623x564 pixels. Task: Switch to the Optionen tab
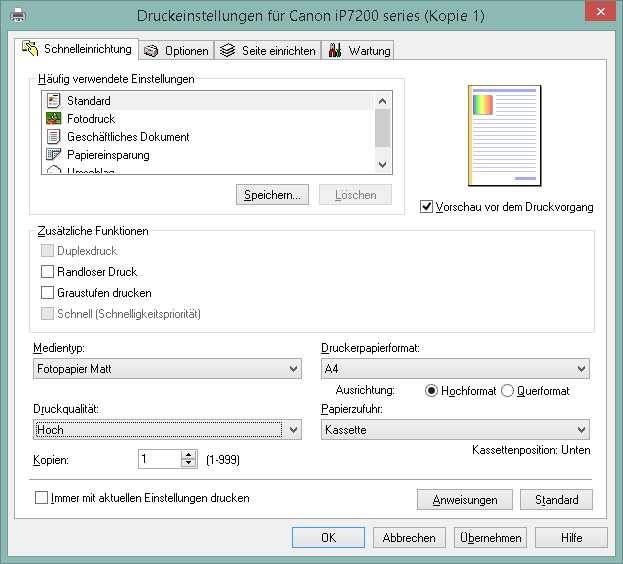click(177, 51)
